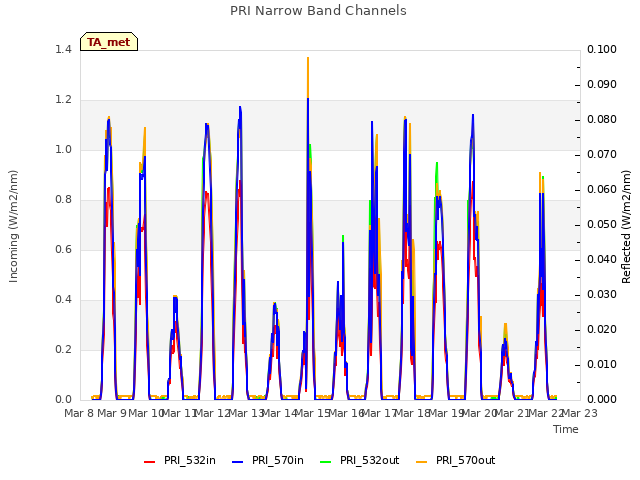Click the 0.000 right axis tick label
Image resolution: width=640 pixels, height=480 pixels.
tap(602, 400)
